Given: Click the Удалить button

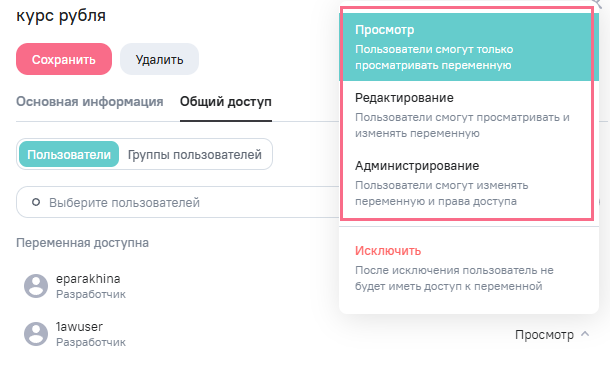Looking at the screenshot, I should tap(159, 59).
